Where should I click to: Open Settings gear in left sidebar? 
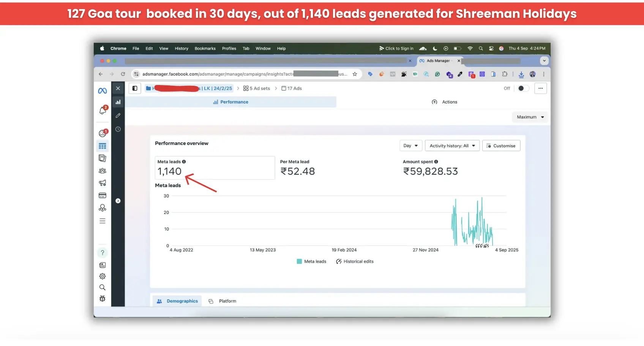103,276
